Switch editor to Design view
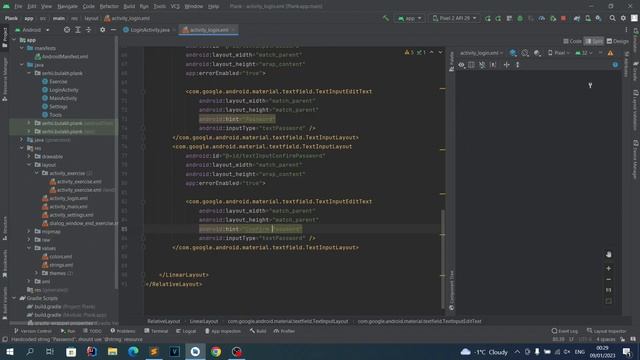Viewport: 640px width, 360px height. point(617,41)
